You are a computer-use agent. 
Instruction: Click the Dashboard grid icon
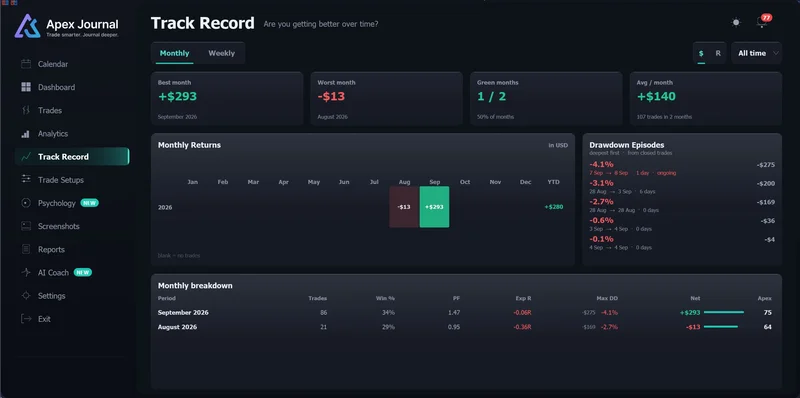click(x=26, y=87)
